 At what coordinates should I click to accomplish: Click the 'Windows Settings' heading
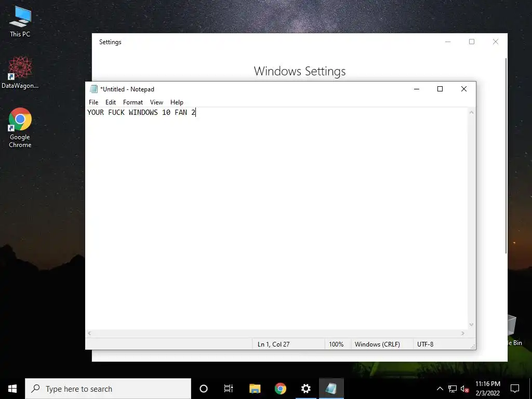pyautogui.click(x=300, y=71)
